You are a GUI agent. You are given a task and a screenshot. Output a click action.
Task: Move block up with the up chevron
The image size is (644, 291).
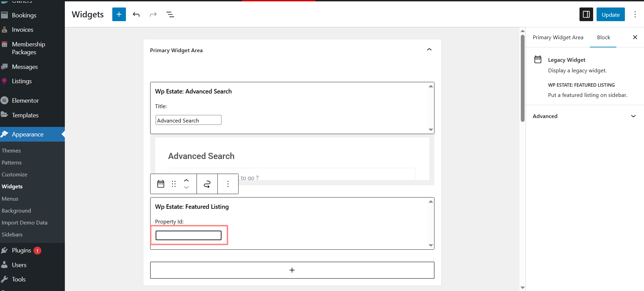tap(186, 180)
